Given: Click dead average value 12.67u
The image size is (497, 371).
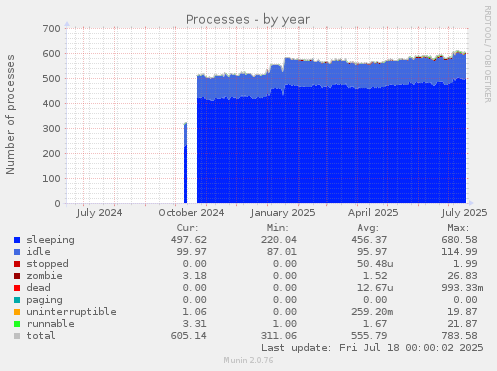Looking at the screenshot, I should point(375,288).
